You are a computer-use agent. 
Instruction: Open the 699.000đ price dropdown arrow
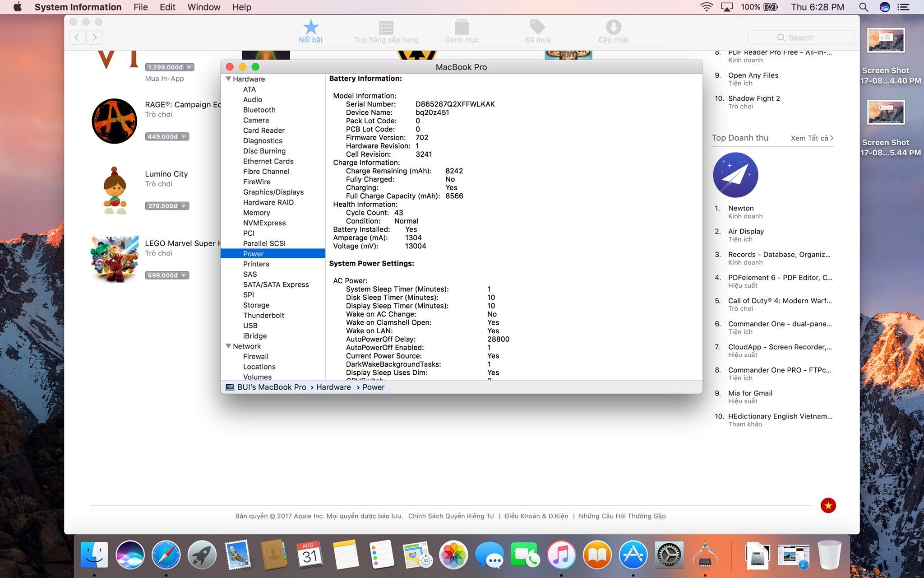click(x=184, y=275)
